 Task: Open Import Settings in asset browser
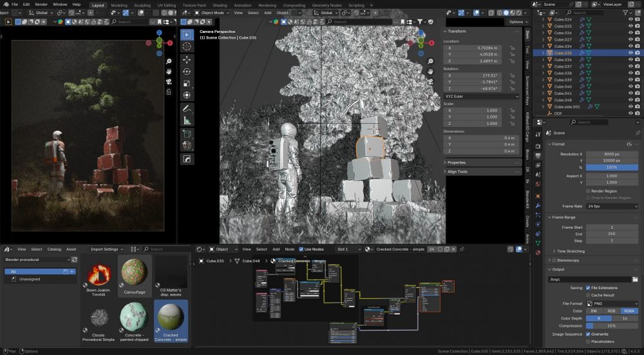click(x=106, y=249)
